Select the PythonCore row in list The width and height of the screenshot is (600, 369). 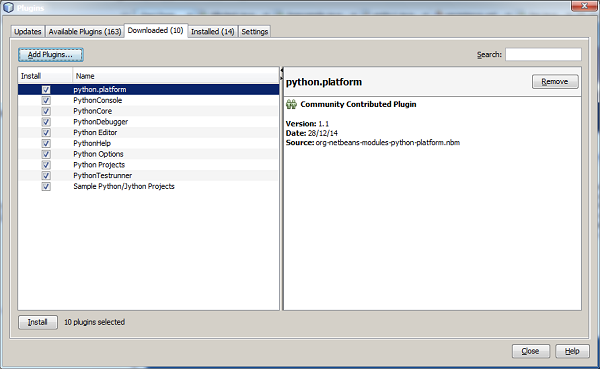(148, 111)
